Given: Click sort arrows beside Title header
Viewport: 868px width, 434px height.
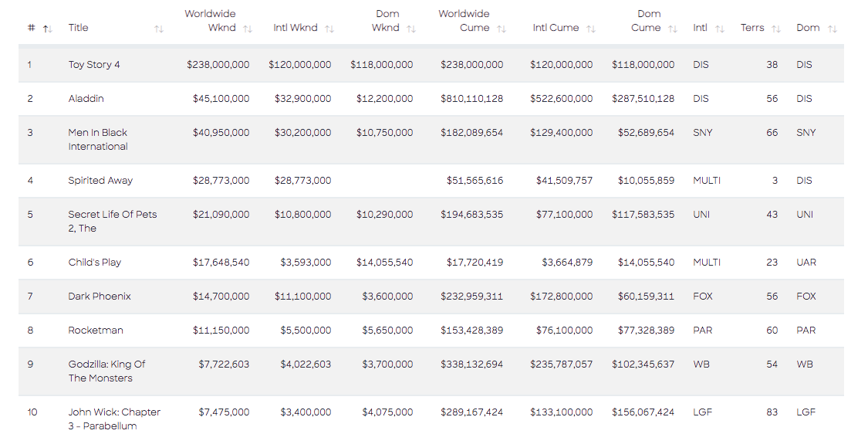Looking at the screenshot, I should [x=159, y=29].
